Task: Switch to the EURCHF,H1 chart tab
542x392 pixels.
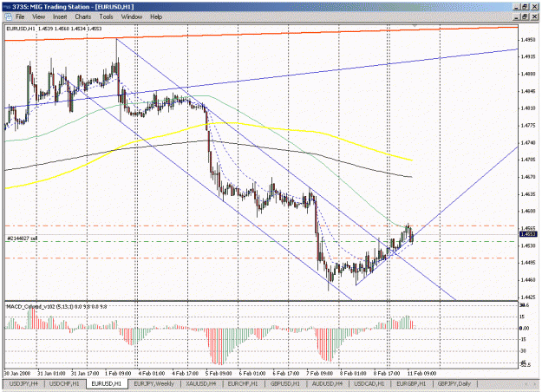Action: [243, 383]
